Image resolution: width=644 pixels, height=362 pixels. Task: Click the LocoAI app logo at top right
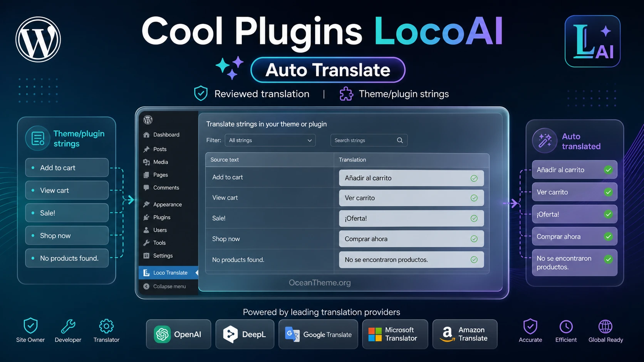pos(592,41)
